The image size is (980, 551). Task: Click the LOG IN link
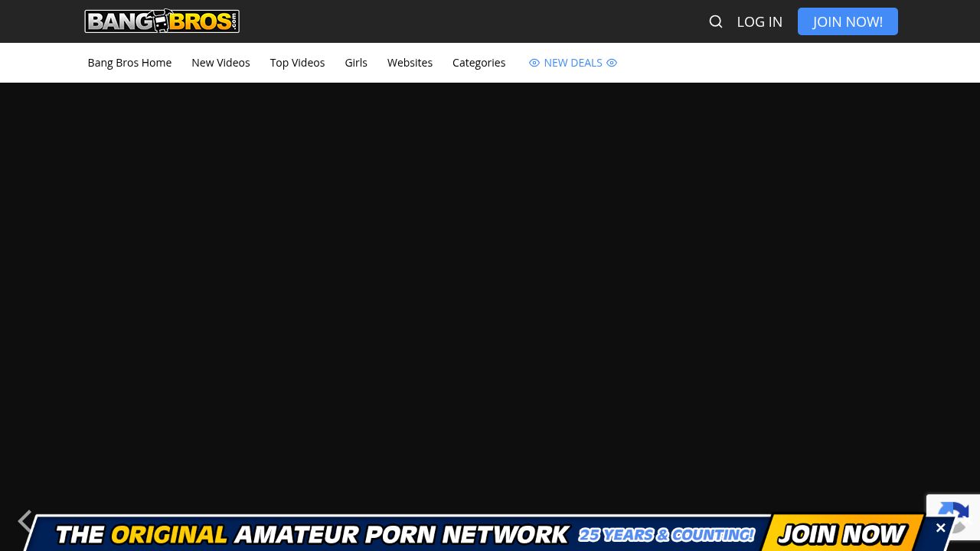point(759,21)
